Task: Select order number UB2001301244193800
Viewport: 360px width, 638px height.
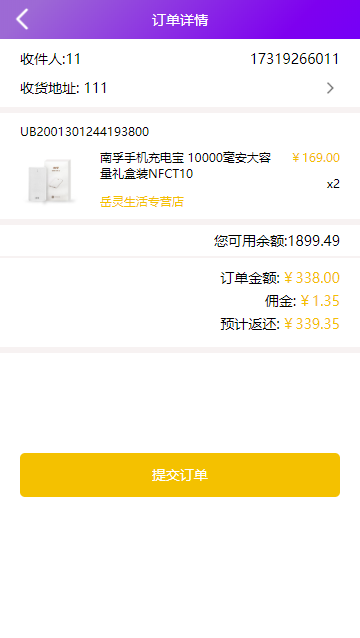Action: click(x=85, y=131)
